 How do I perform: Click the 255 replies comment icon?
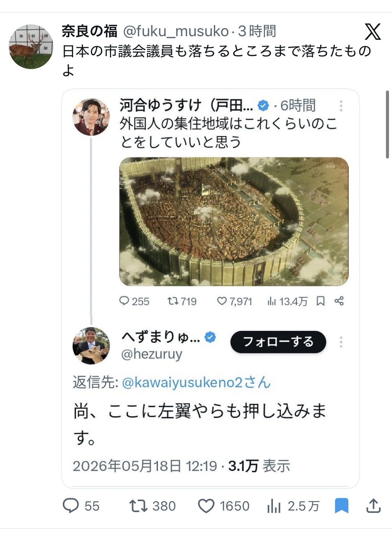[x=124, y=301]
